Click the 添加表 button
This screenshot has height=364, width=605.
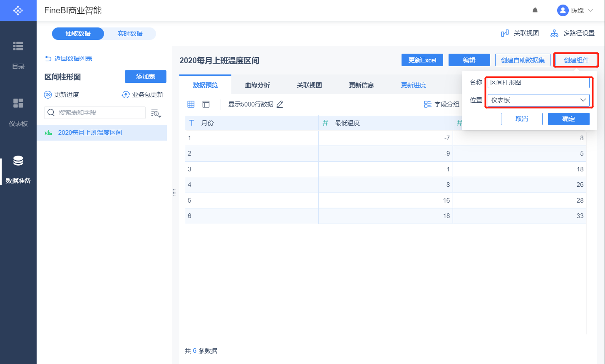146,77
